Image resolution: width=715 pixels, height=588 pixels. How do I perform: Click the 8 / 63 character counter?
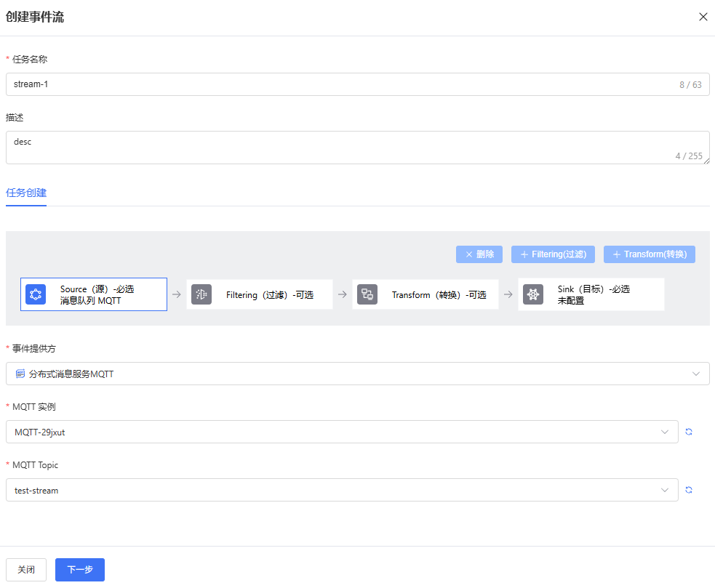point(690,85)
